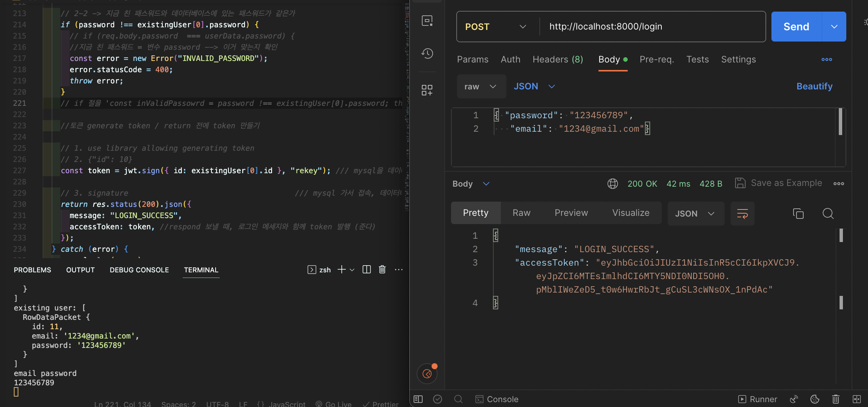Open the request body JSON language dropdown
The height and width of the screenshot is (407, 868).
point(534,86)
